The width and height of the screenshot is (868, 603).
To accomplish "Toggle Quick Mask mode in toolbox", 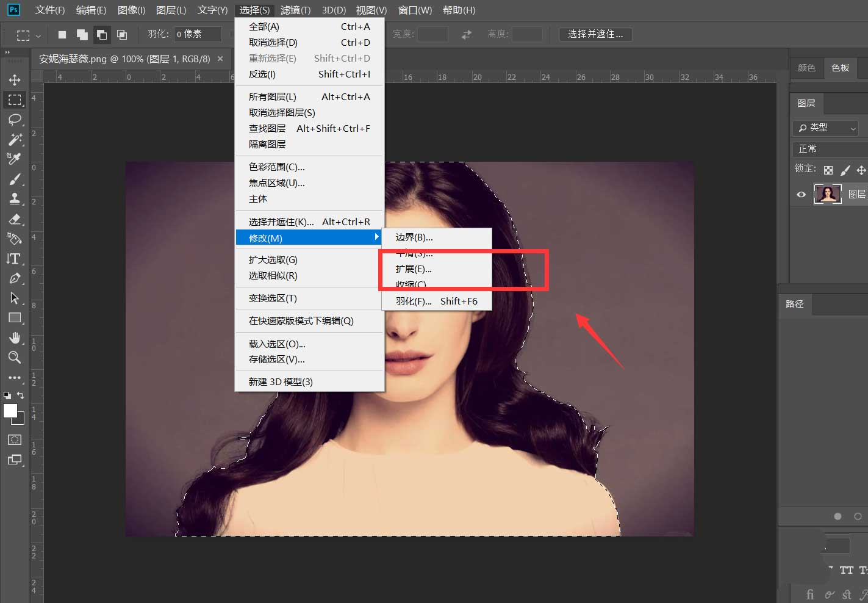I will coord(15,439).
